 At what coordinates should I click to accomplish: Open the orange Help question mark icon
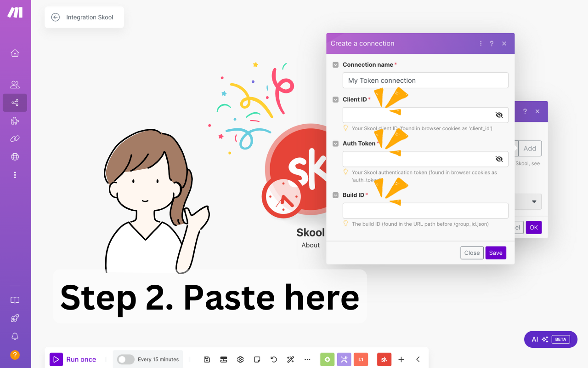tap(15, 355)
